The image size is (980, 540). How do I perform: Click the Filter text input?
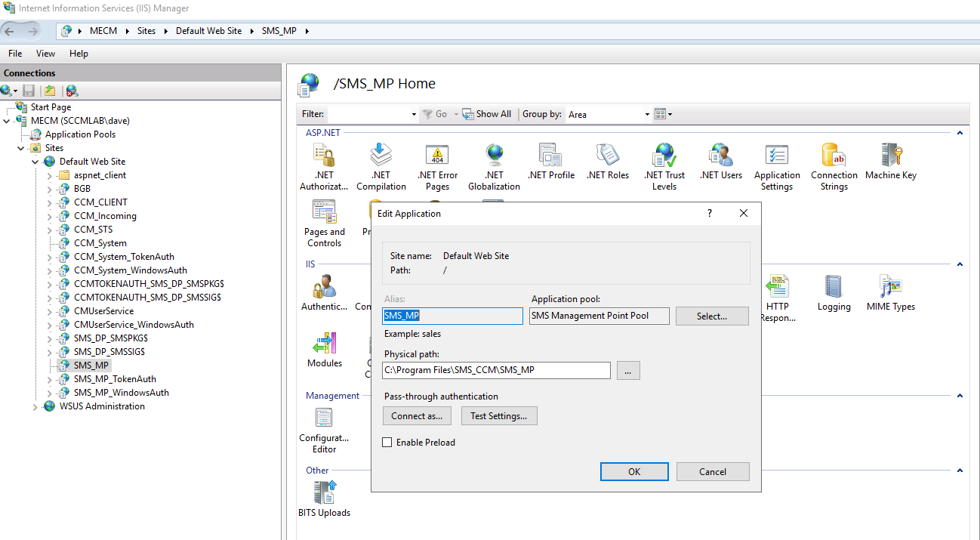click(x=369, y=114)
